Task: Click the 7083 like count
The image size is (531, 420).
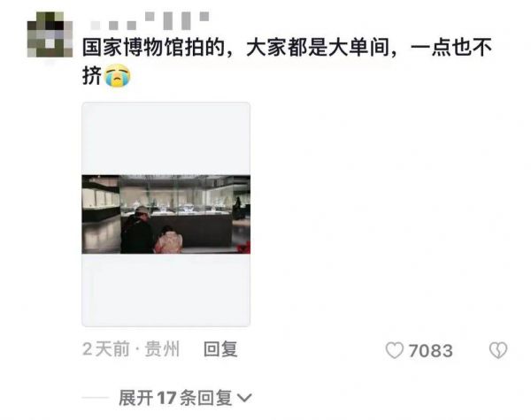Action: [430, 351]
